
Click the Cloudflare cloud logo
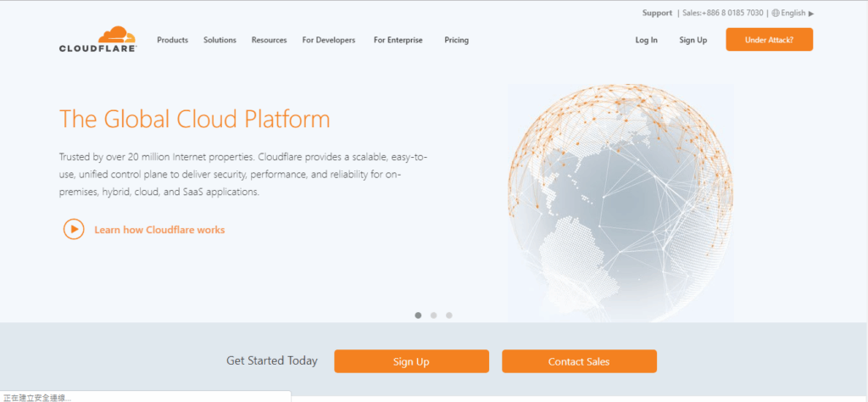point(98,39)
